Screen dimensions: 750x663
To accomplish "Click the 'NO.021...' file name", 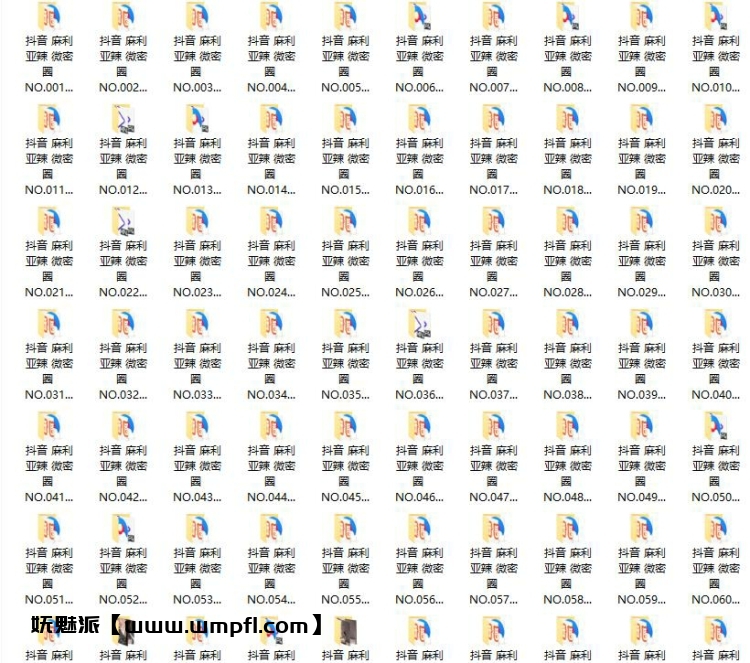I will [x=49, y=292].
